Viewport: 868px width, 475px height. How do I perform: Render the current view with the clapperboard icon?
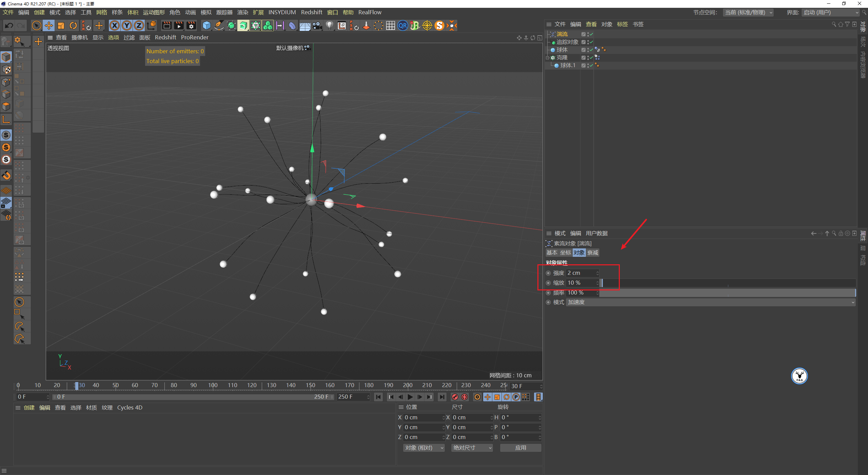(x=166, y=25)
